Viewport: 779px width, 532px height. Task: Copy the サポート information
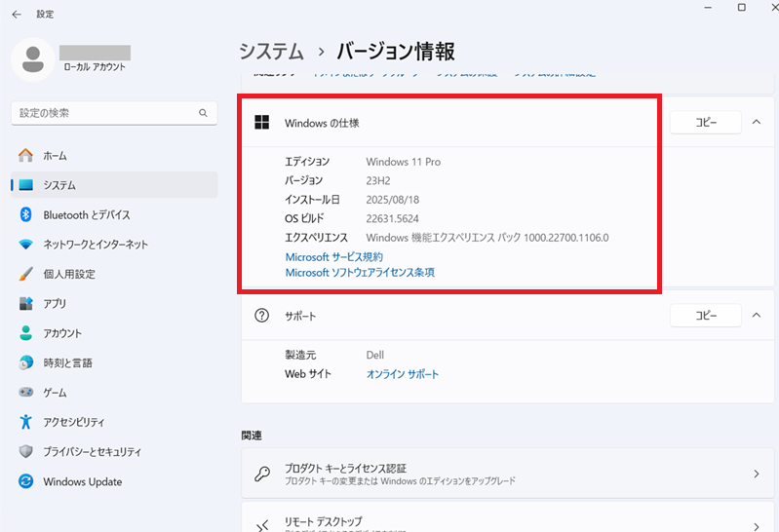[x=706, y=316]
